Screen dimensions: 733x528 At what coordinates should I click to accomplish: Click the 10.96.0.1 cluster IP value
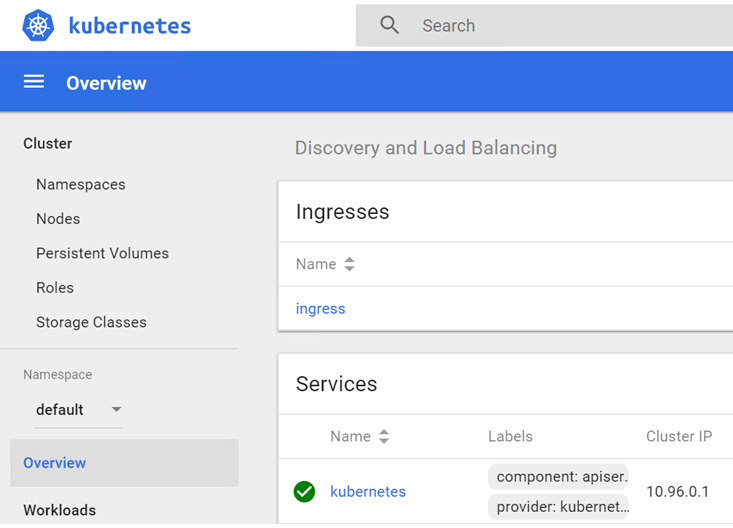[677, 492]
